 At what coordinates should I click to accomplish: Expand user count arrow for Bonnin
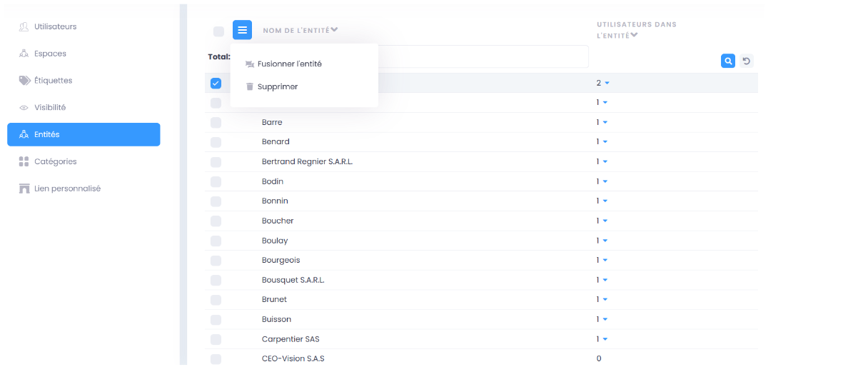pos(605,201)
